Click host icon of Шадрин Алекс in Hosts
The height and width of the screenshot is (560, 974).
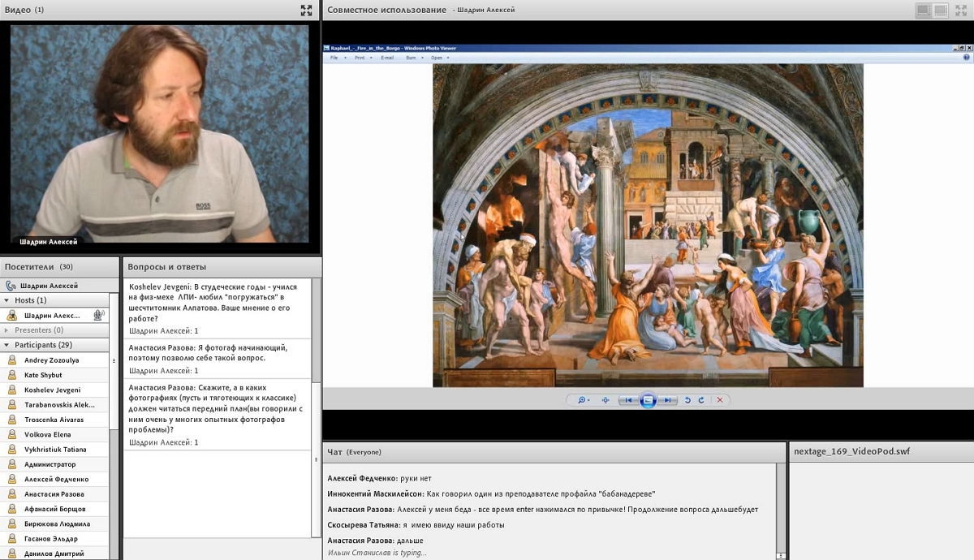click(12, 315)
